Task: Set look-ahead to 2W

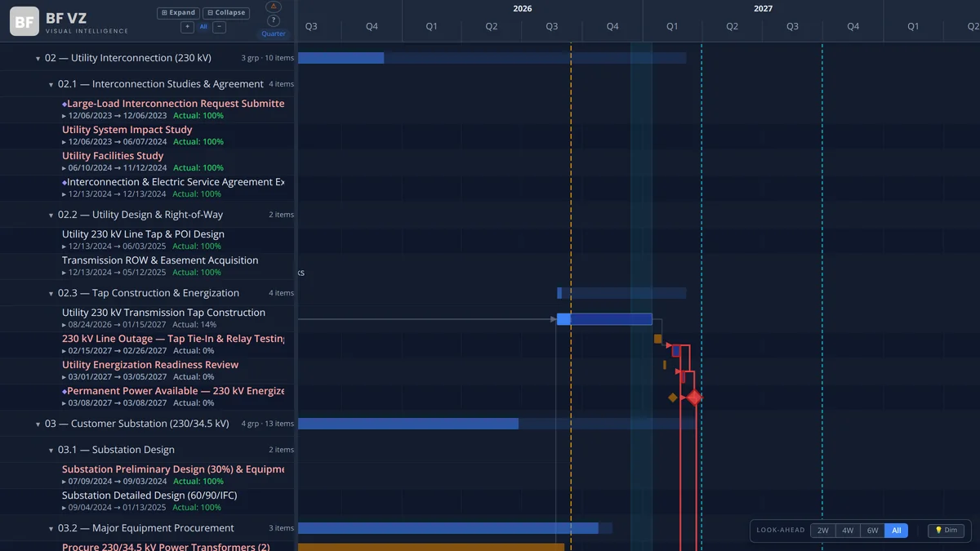Action: 823,531
